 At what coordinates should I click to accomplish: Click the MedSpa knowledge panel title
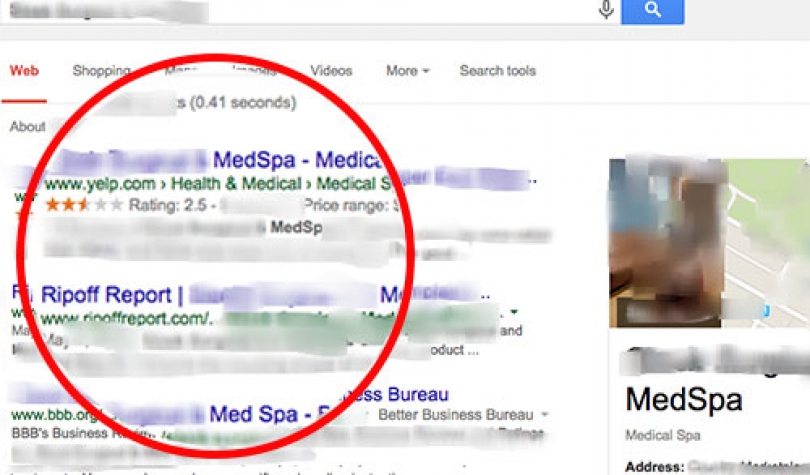click(x=684, y=400)
